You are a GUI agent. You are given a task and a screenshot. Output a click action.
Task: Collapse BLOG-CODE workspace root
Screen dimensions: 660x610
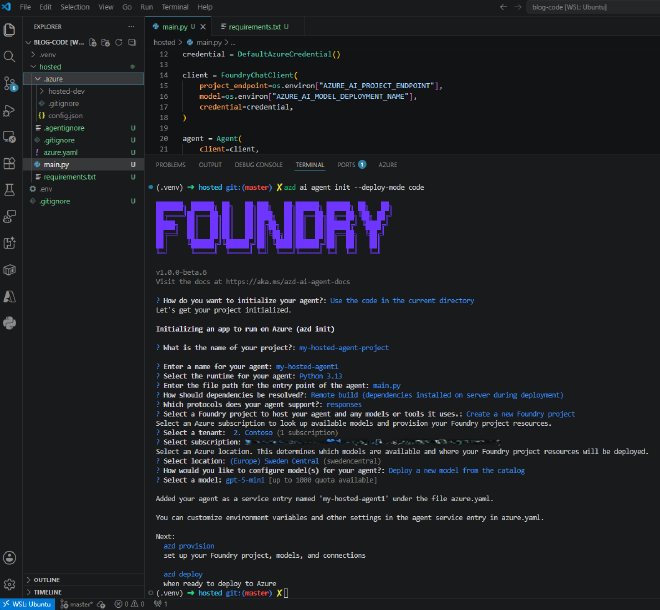coord(56,43)
